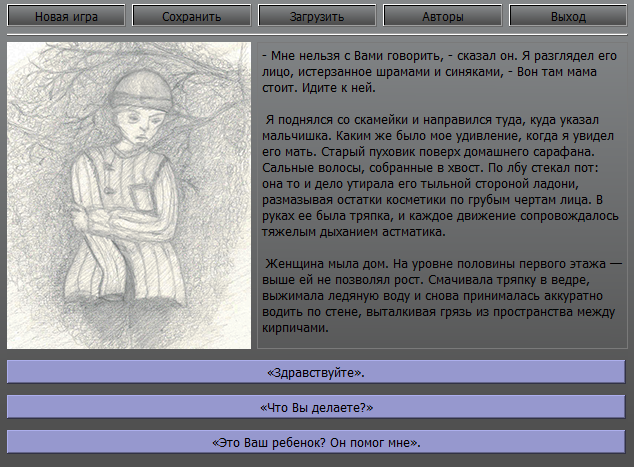Exit the game via Выход
634x467 pixels.
pyautogui.click(x=568, y=16)
